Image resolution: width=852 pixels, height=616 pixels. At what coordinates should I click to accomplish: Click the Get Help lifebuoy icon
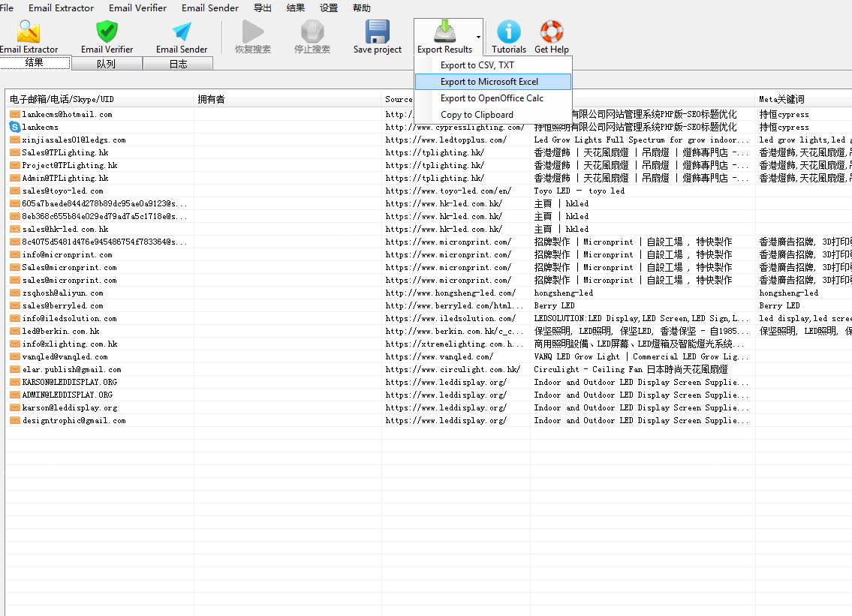552,32
